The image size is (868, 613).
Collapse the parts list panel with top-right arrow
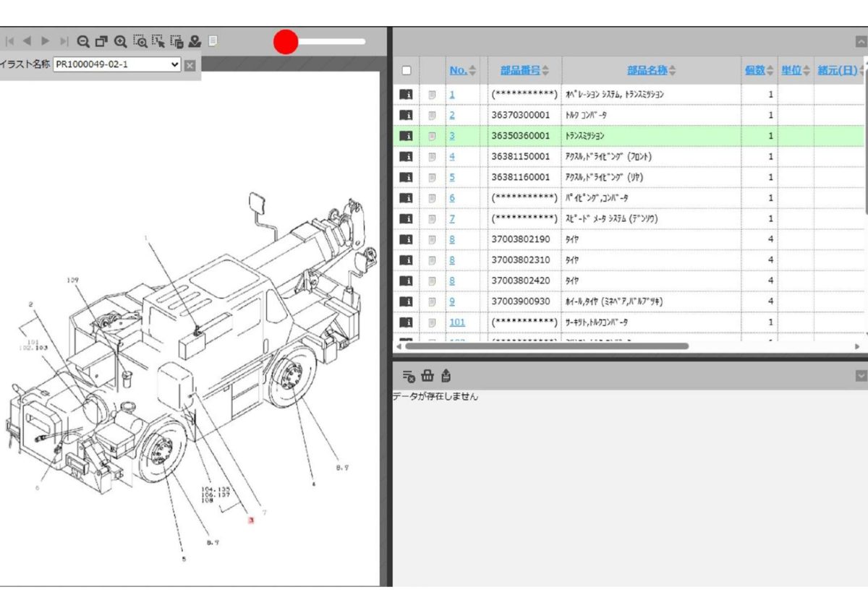pyautogui.click(x=861, y=42)
